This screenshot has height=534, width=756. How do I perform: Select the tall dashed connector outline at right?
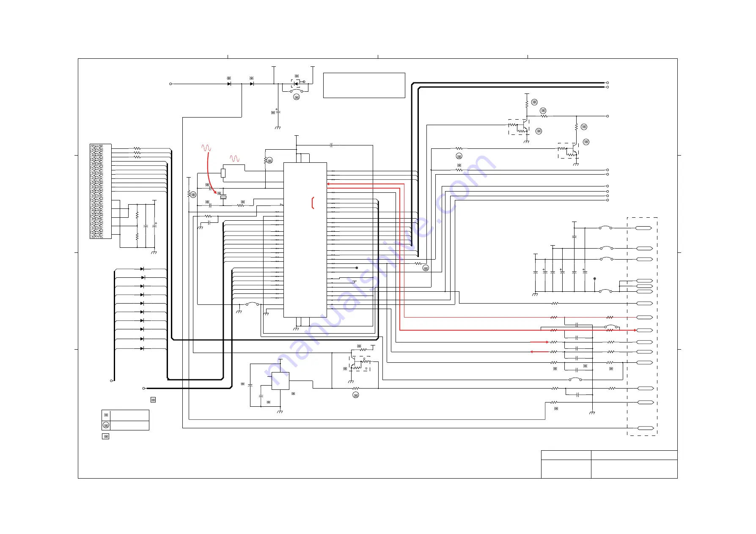(x=642, y=326)
